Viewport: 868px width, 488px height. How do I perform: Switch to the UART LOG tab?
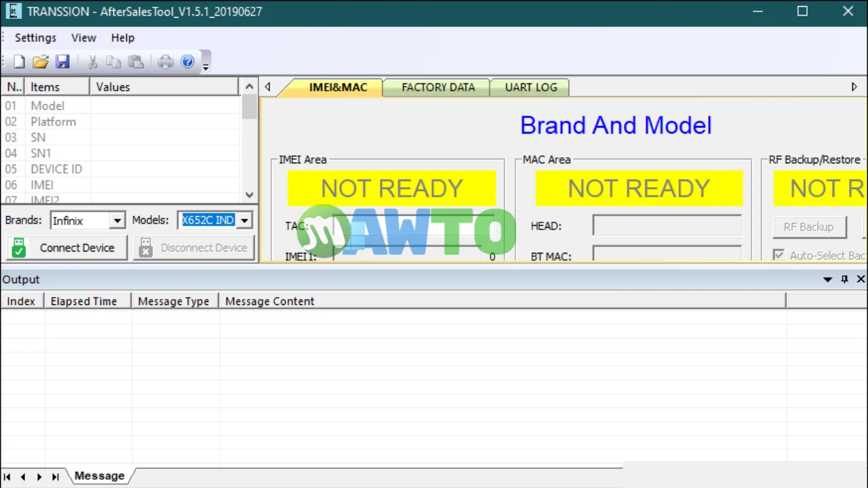pyautogui.click(x=531, y=87)
